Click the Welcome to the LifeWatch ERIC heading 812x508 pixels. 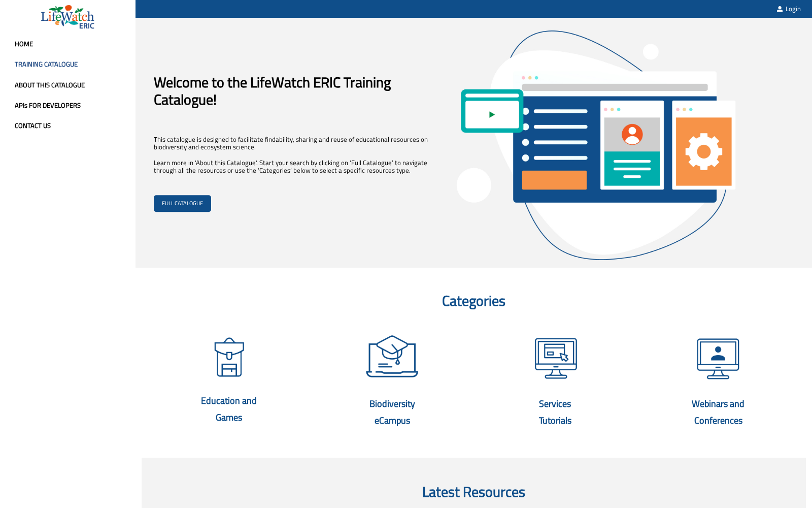(x=273, y=91)
